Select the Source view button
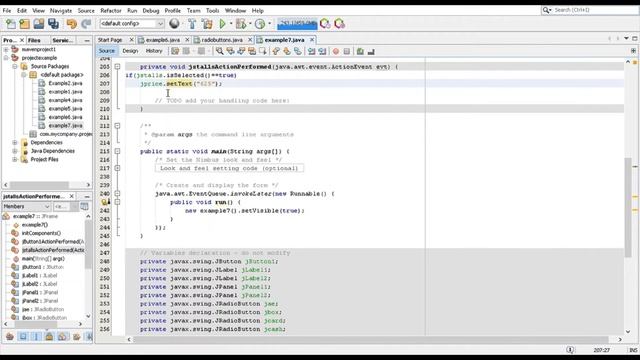The height and width of the screenshot is (360, 640). [x=107, y=51]
